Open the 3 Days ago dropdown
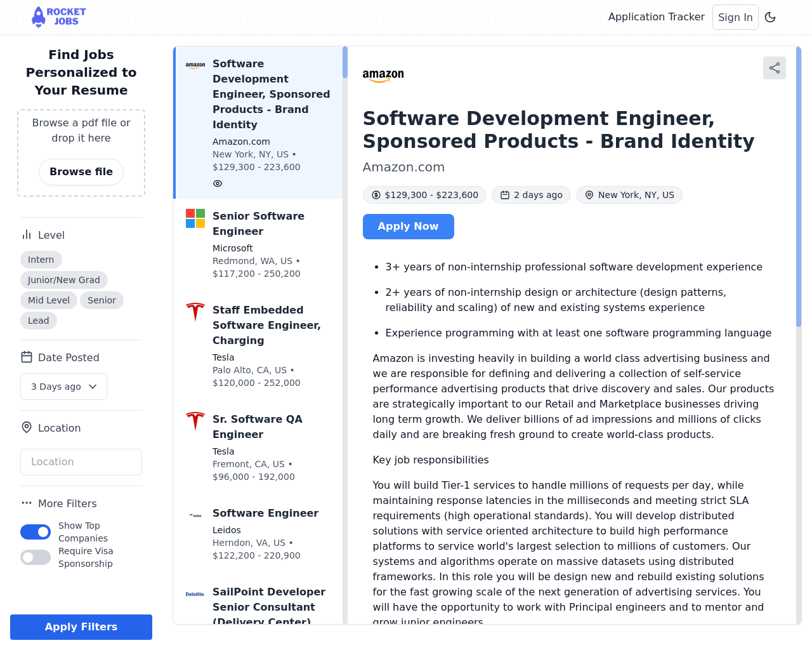Screen dimensions: 812x650 coord(63,387)
